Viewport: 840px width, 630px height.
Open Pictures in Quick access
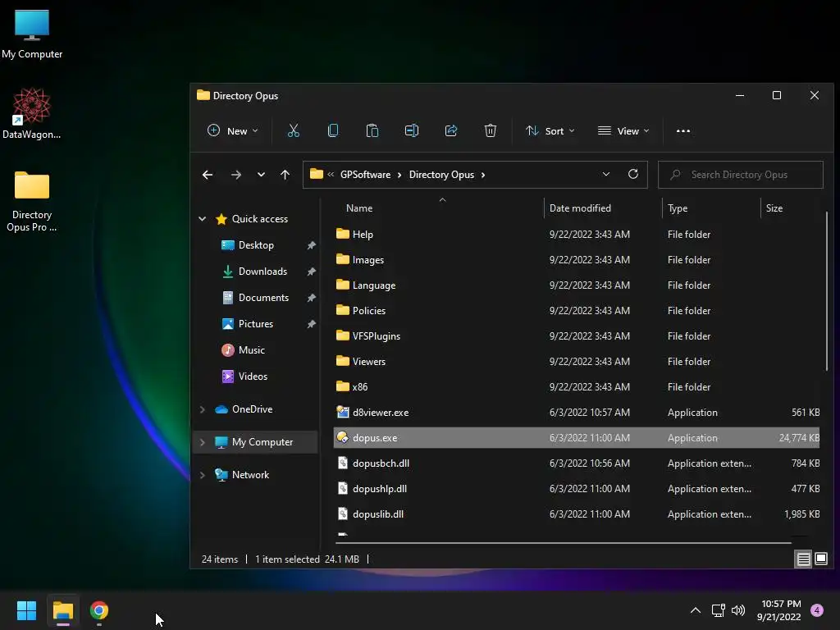256,323
